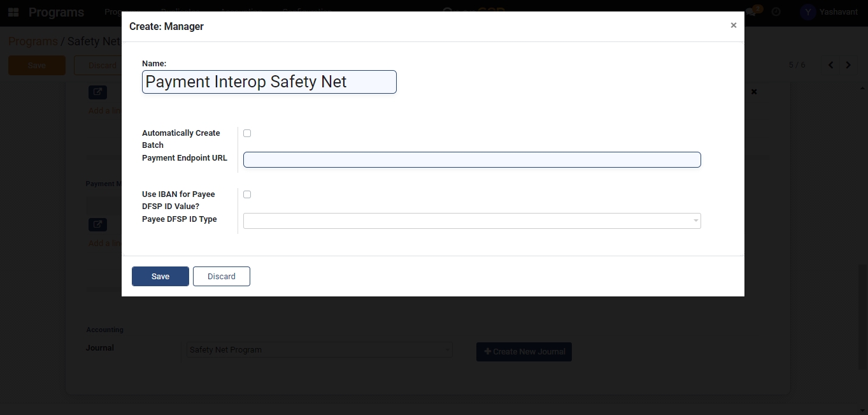
Task: Discard the manager creation dialog
Action: (221, 276)
